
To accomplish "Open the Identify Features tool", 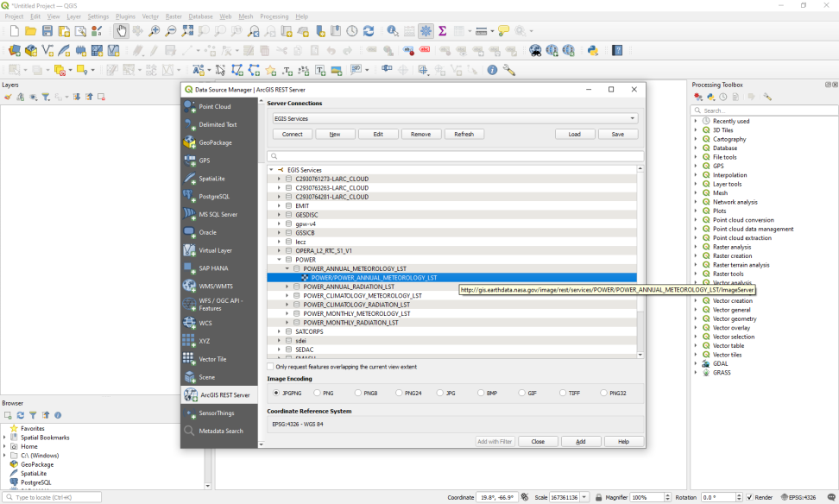I will (x=393, y=31).
